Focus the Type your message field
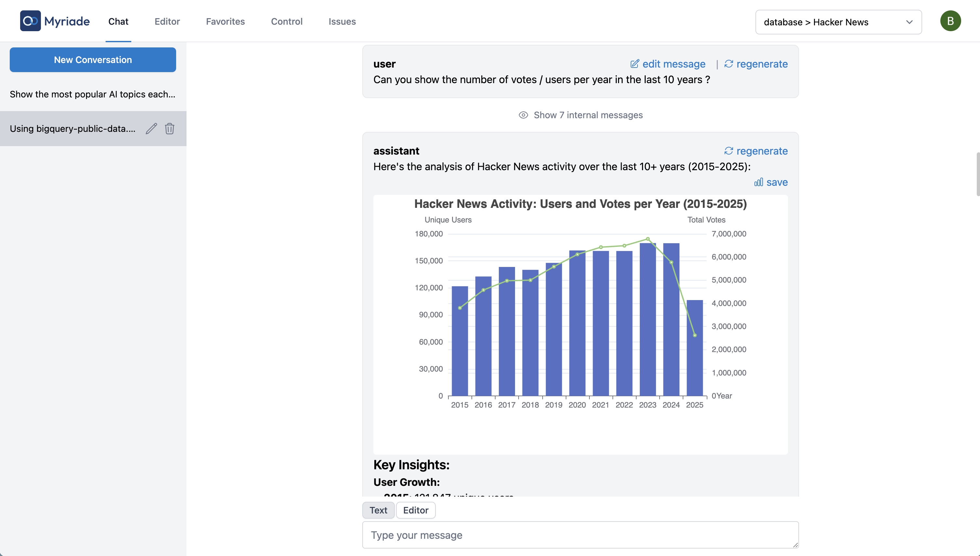Viewport: 980px width, 556px height. [x=580, y=535]
